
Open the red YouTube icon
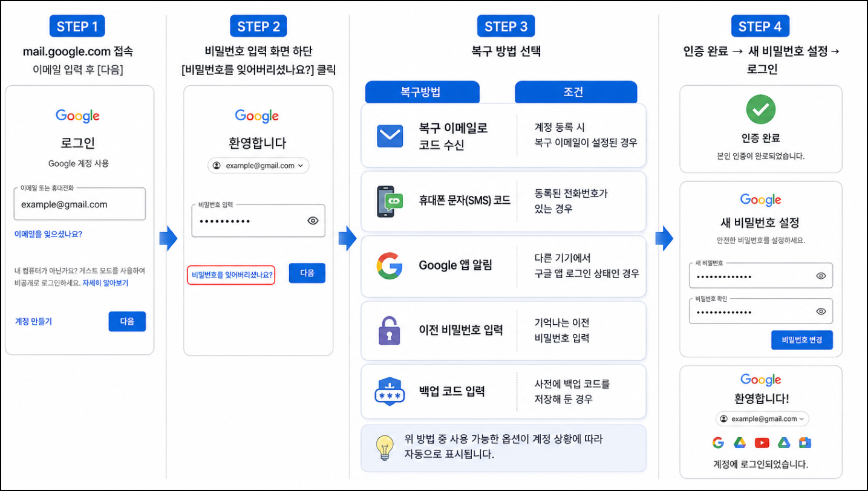click(762, 443)
